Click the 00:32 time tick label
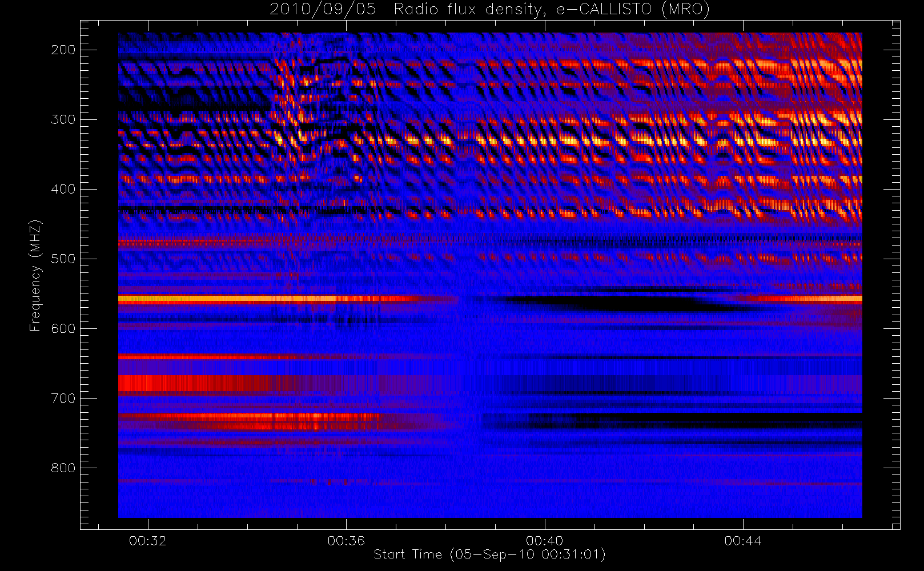This screenshot has width=924, height=571. point(148,541)
